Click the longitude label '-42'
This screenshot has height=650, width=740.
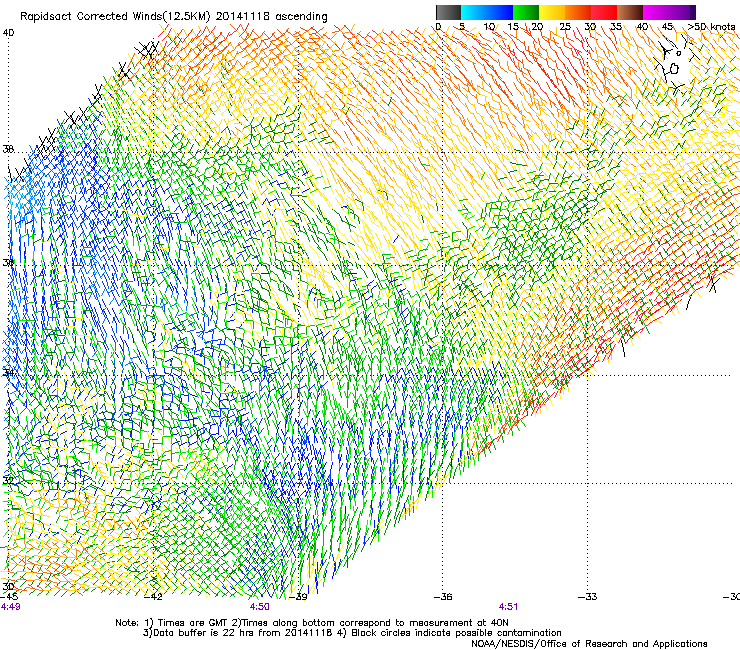[x=153, y=597]
